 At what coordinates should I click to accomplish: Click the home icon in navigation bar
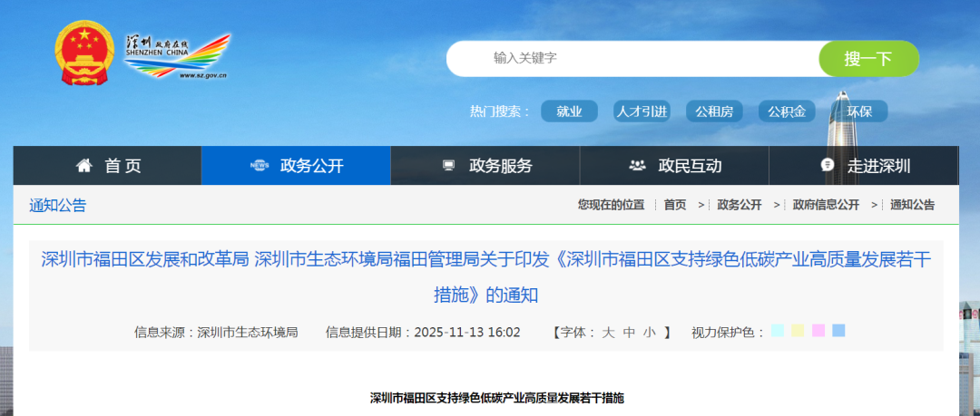(84, 166)
